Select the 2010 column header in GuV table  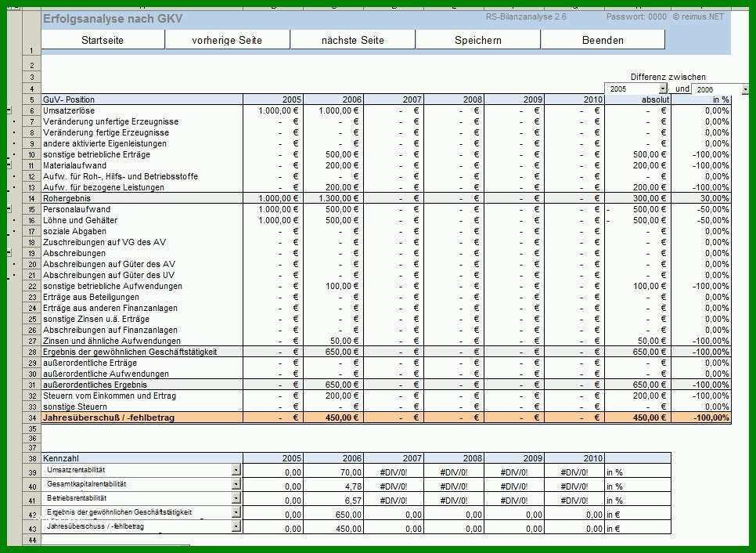click(574, 99)
